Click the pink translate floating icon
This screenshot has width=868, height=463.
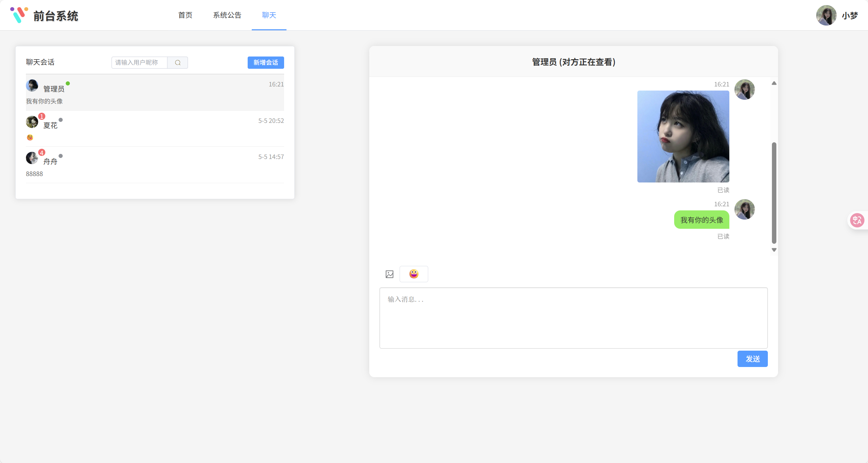pyautogui.click(x=857, y=220)
